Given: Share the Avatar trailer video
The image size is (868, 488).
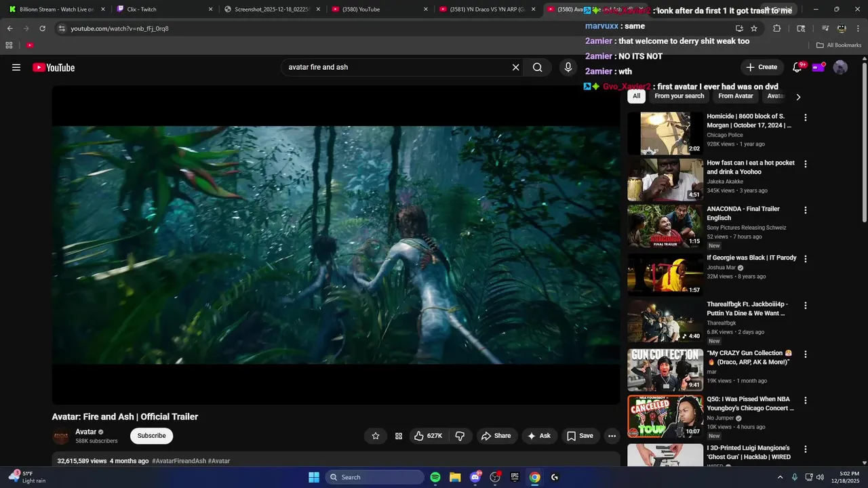Looking at the screenshot, I should 496,436.
